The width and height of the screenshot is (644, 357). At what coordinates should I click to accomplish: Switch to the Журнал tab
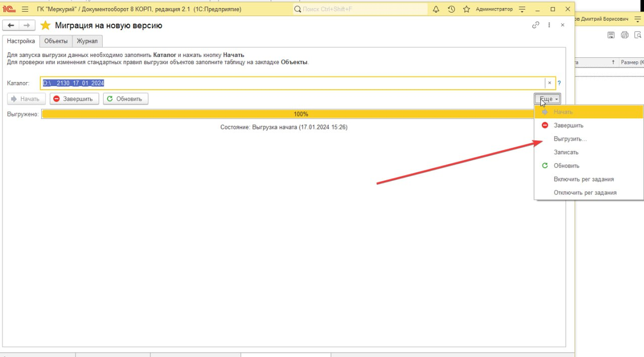(87, 41)
